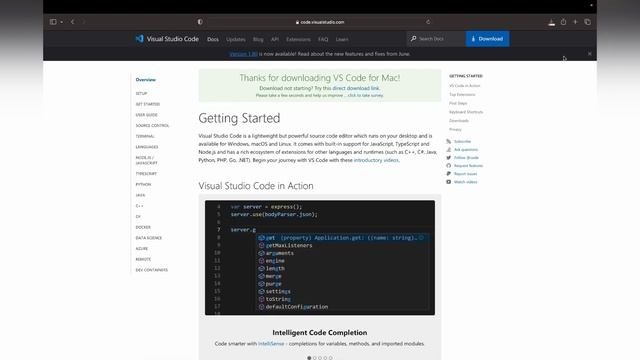Expand the C++ sidebar section
The height and width of the screenshot is (360, 640).
pyautogui.click(x=140, y=206)
